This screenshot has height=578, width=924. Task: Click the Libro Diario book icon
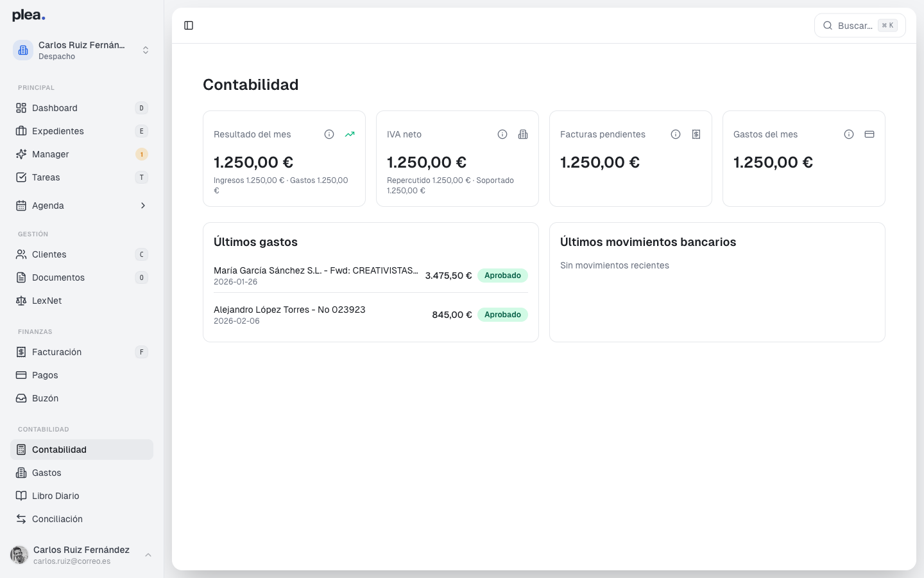(20, 496)
